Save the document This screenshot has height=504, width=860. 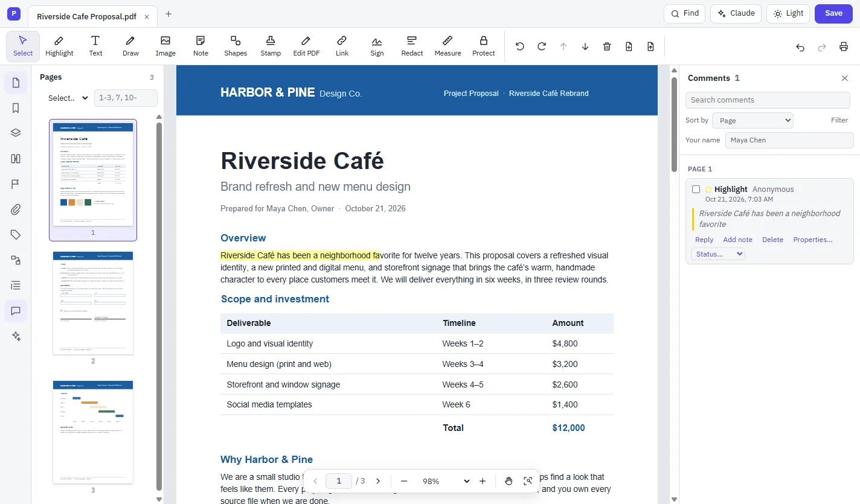click(x=833, y=13)
